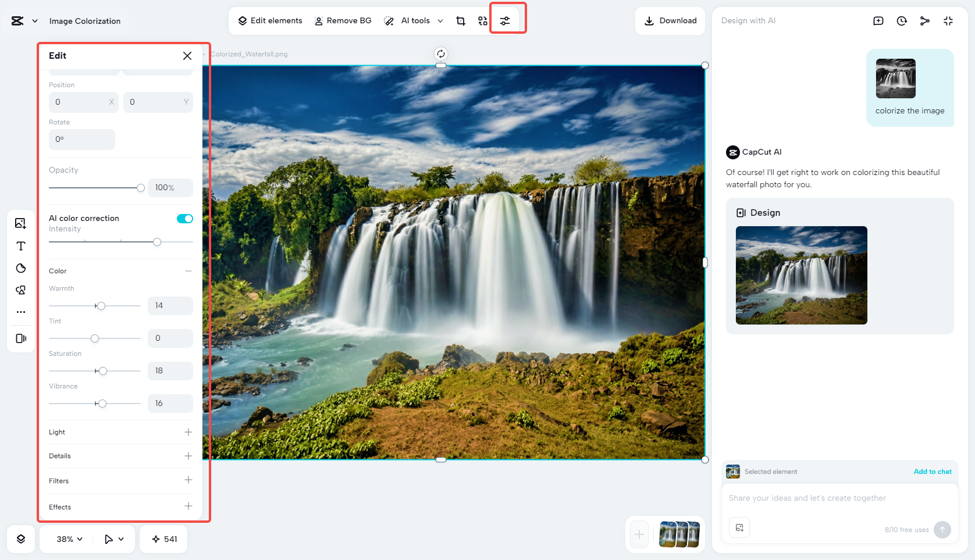Open chat history in the AI panel
This screenshot has width=975, height=560.
pyautogui.click(x=902, y=20)
